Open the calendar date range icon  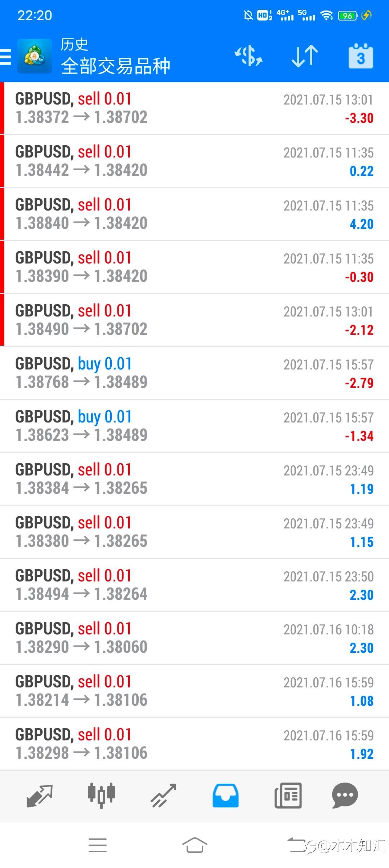point(361,56)
